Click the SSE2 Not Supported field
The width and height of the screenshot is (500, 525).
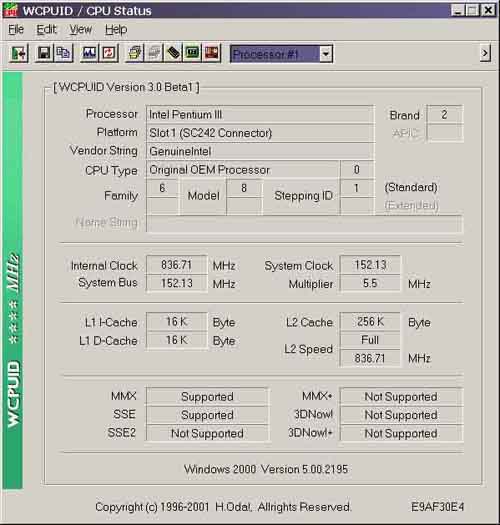[x=207, y=434]
